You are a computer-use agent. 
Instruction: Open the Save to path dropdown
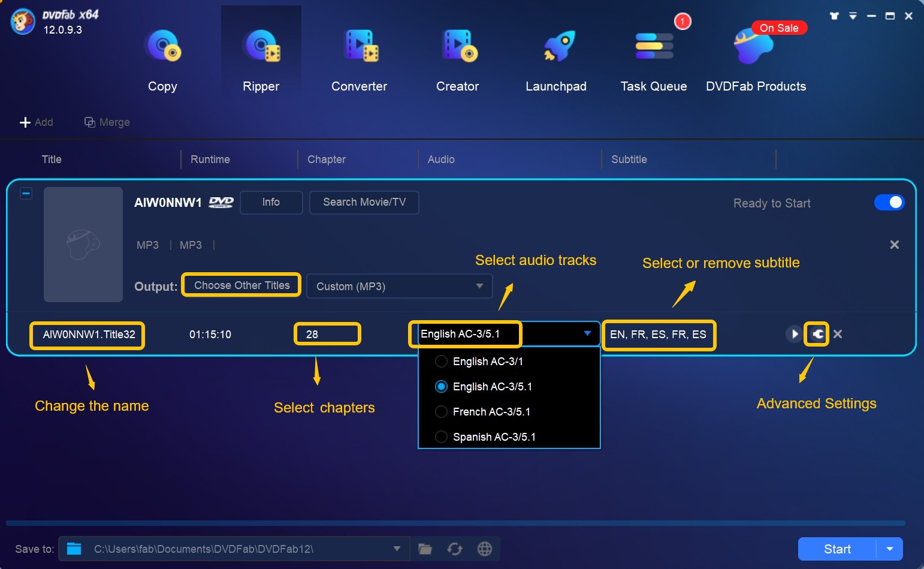pos(397,549)
